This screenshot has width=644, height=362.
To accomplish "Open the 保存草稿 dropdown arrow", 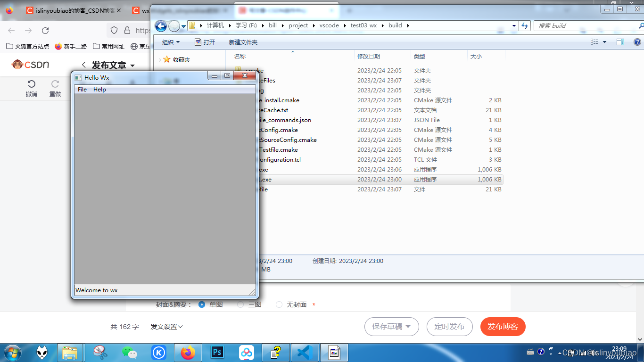I will click(x=408, y=326).
